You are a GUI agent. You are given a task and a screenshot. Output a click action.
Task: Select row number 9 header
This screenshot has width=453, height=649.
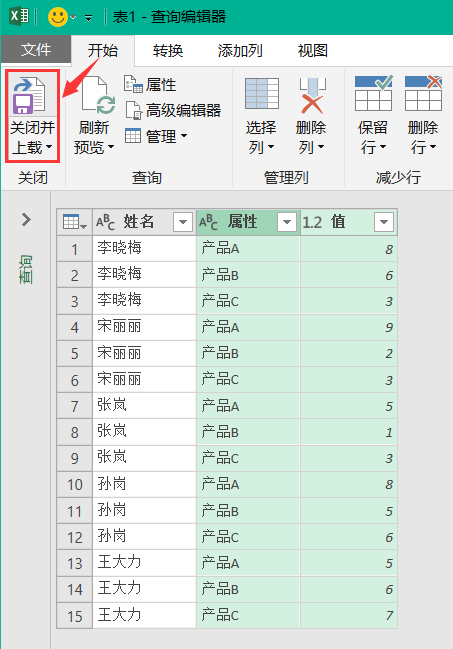(75, 458)
